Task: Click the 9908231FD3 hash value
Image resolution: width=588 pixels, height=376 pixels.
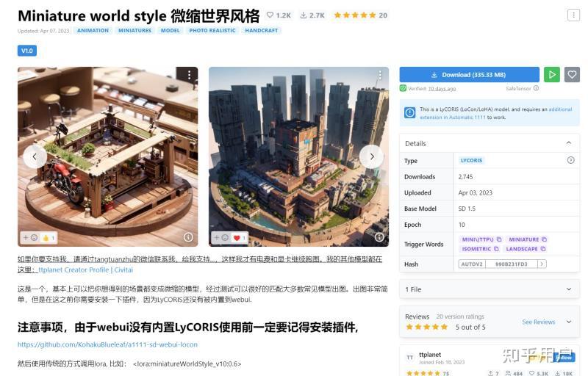Action: (x=512, y=264)
